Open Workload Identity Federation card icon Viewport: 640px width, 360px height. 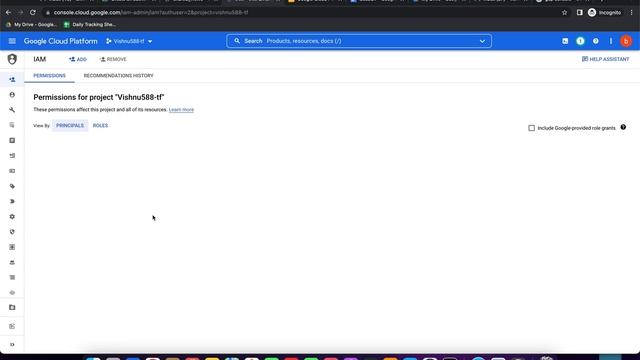[12, 171]
